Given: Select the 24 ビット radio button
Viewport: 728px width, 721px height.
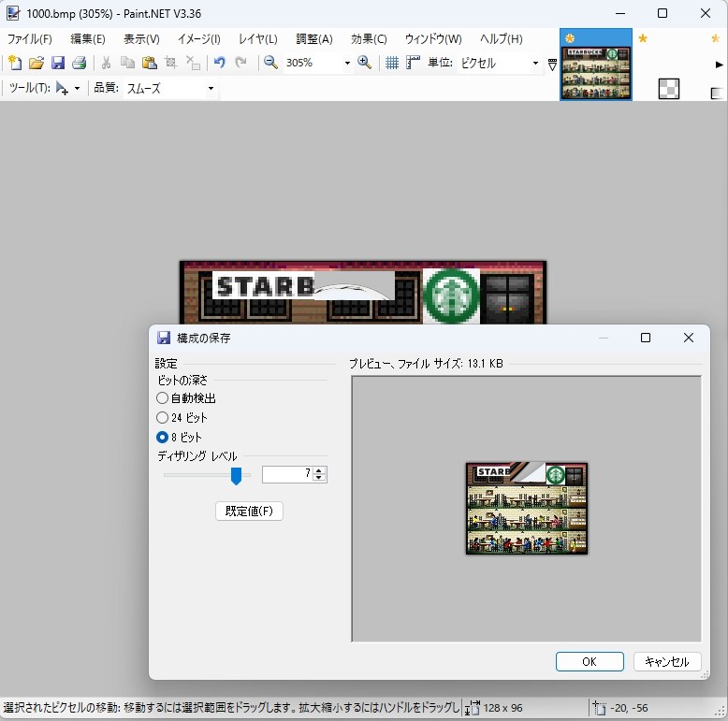Looking at the screenshot, I should point(163,418).
